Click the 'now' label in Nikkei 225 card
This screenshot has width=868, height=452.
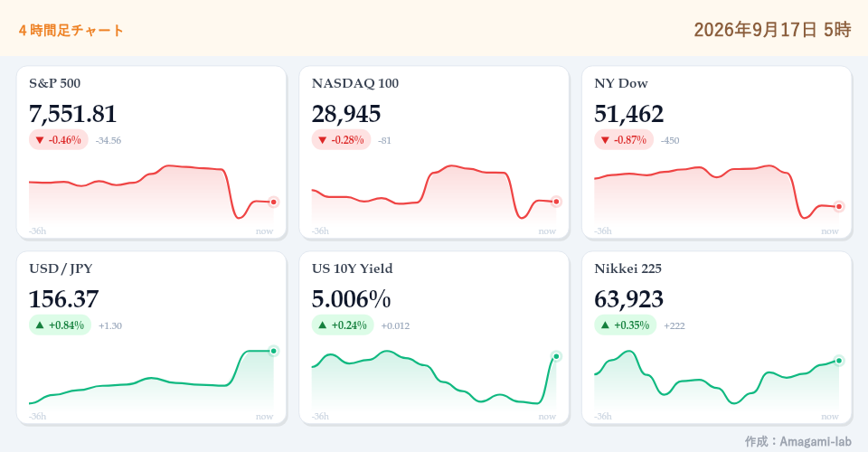pyautogui.click(x=830, y=417)
